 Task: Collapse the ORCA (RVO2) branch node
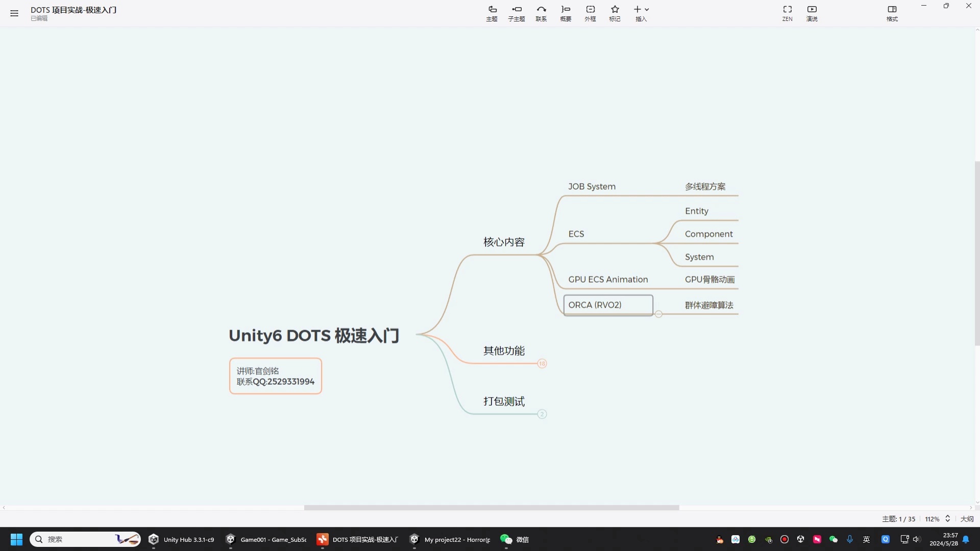[x=658, y=314]
